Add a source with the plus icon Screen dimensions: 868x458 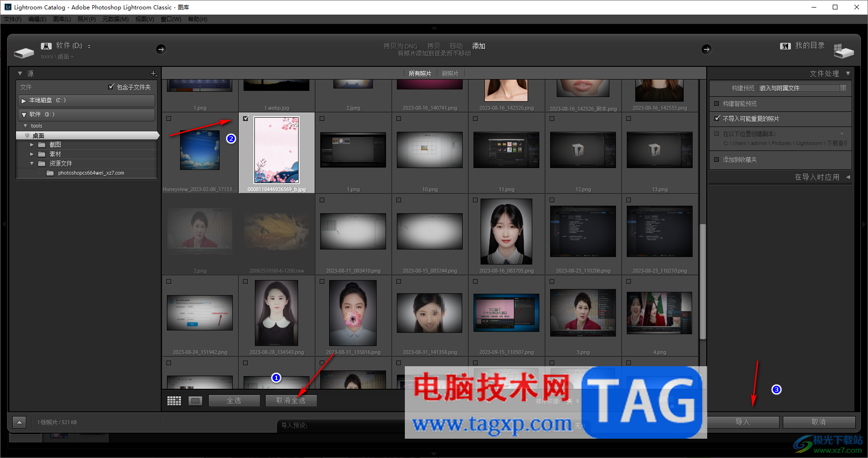click(x=153, y=73)
